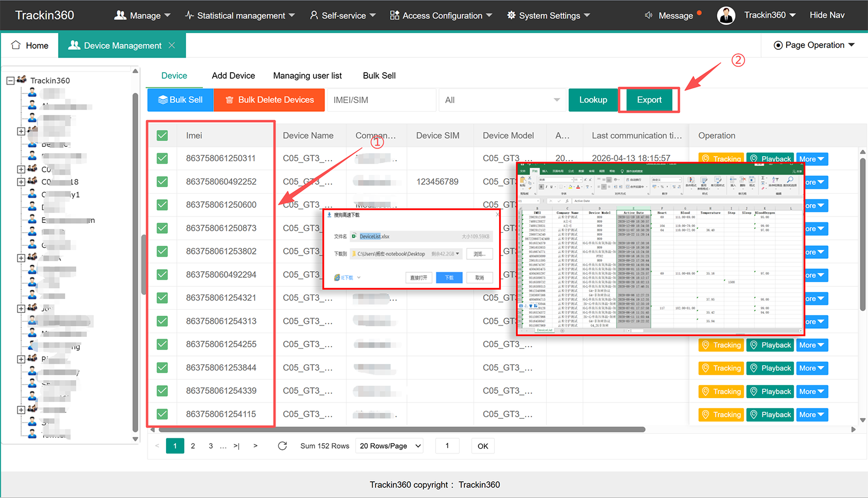Click the Trackin360 root group icon
The image size is (868, 498).
(x=22, y=80)
